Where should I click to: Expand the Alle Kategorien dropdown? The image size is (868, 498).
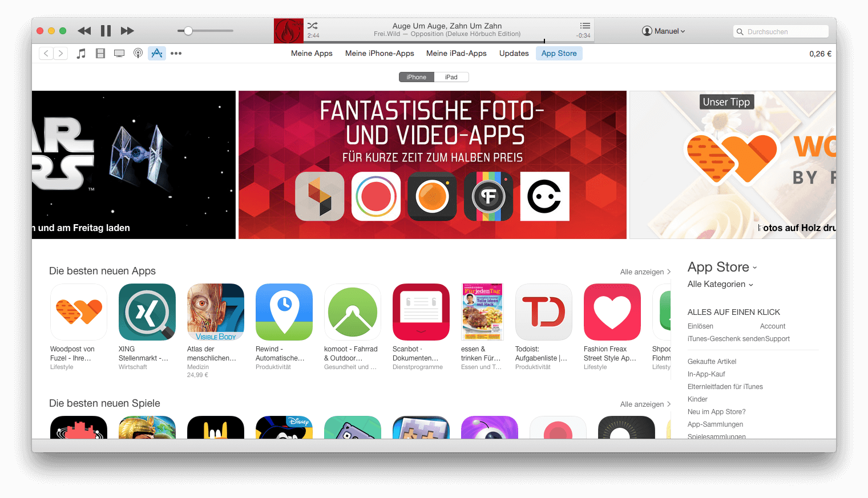(x=720, y=284)
